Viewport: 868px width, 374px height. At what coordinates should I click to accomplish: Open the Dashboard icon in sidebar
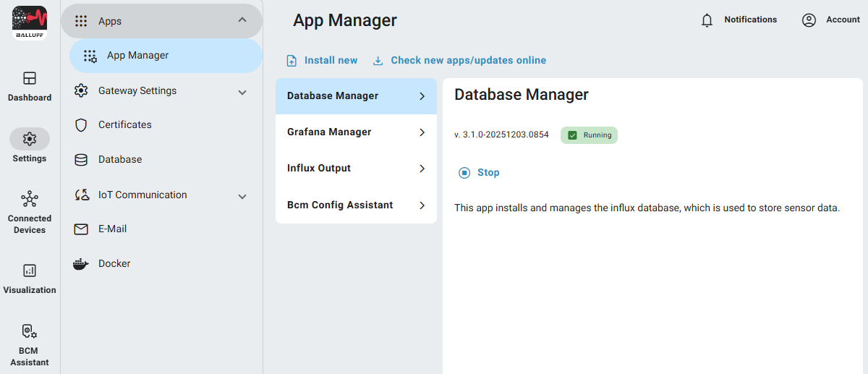pos(30,78)
